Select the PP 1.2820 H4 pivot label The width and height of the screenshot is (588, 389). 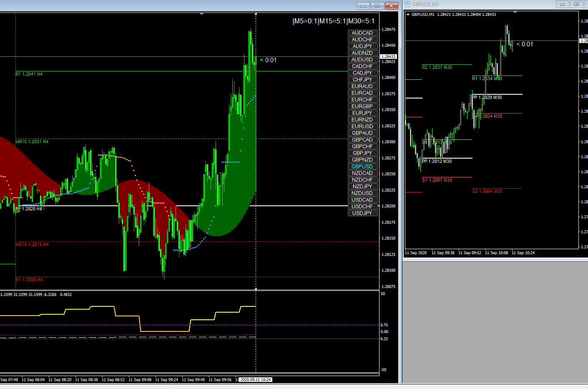[x=29, y=209]
